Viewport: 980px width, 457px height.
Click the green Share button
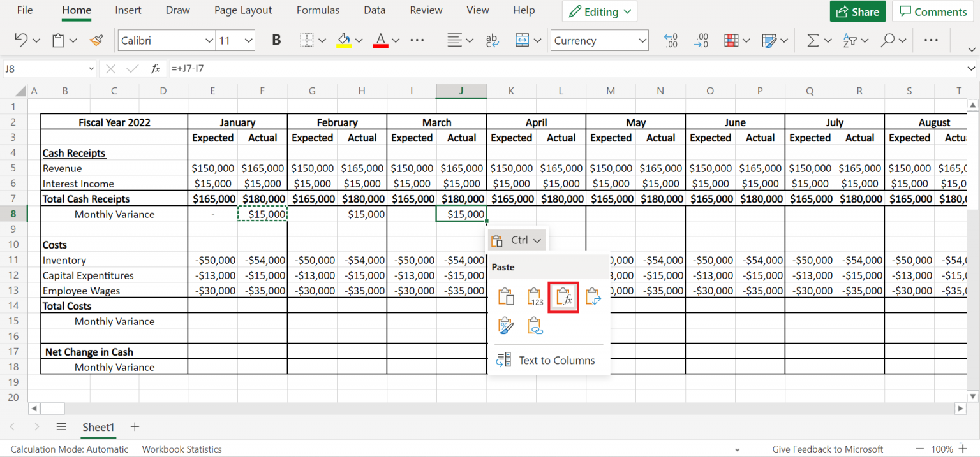(857, 11)
